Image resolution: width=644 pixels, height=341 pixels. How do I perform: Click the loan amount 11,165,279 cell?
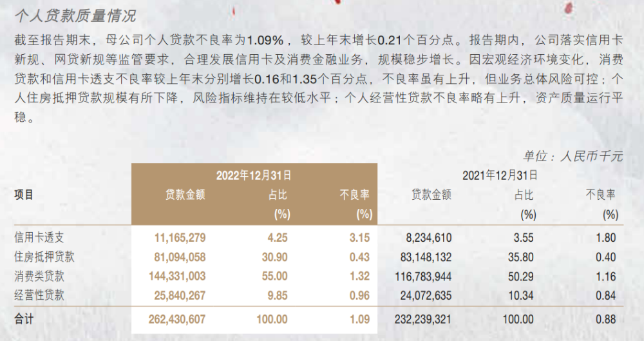180,238
